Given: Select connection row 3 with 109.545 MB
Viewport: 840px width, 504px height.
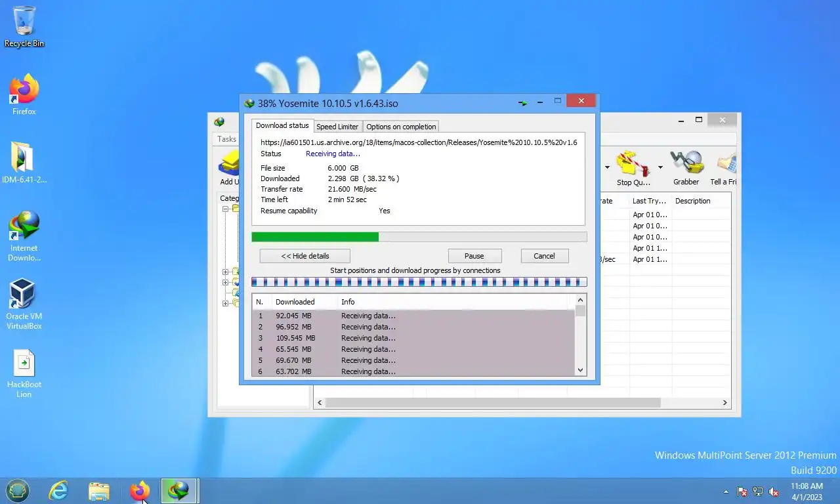Looking at the screenshot, I should point(413,338).
